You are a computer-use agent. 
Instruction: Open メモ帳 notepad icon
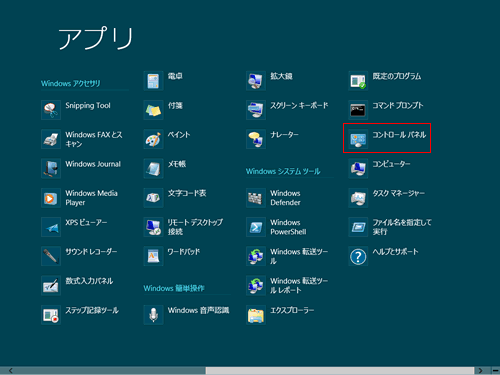pos(153,169)
